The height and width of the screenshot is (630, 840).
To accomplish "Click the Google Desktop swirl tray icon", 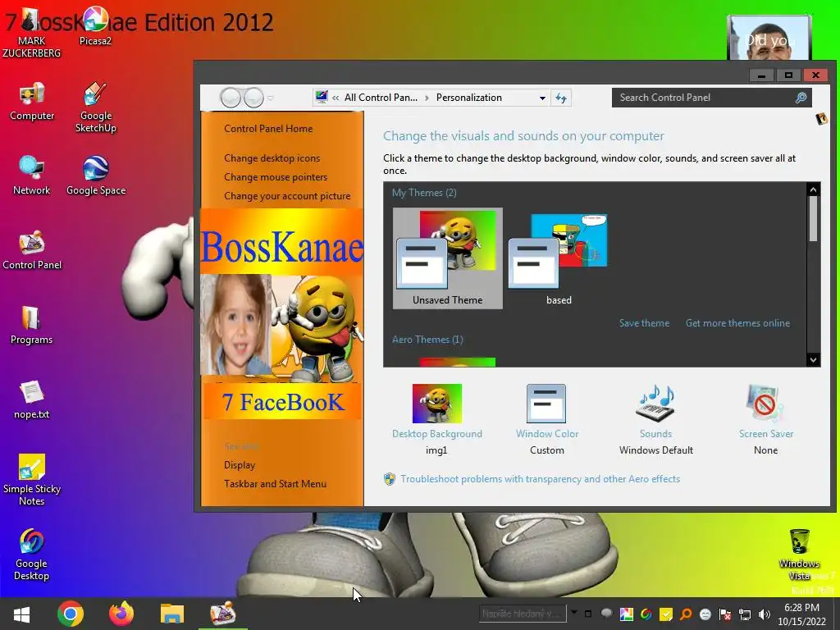I will (646, 614).
